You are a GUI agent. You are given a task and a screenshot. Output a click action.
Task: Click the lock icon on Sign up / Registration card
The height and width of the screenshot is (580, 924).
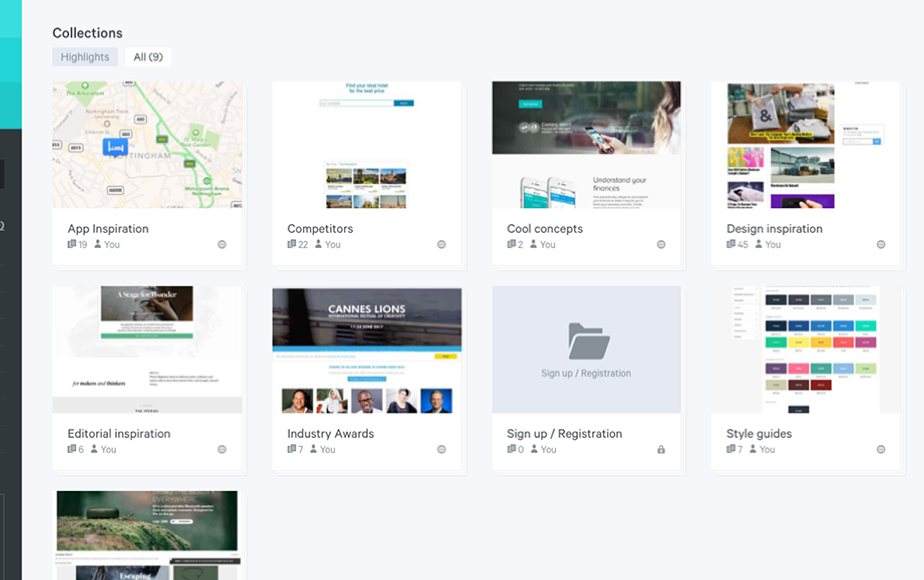661,449
